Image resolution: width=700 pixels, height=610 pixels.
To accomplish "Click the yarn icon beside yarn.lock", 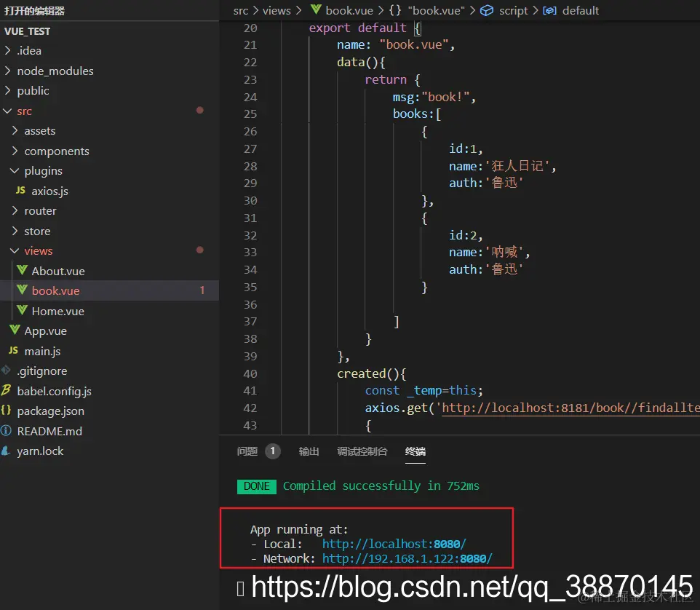I will tap(6, 451).
